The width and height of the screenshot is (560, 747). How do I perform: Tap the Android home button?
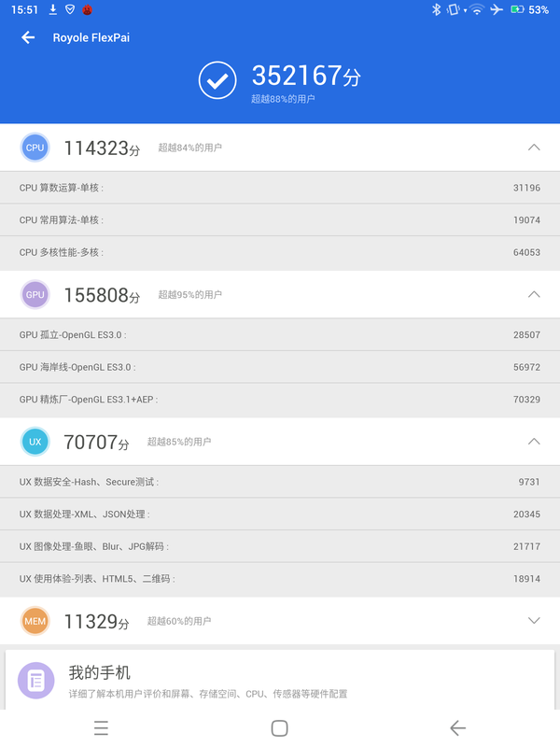pos(279,728)
